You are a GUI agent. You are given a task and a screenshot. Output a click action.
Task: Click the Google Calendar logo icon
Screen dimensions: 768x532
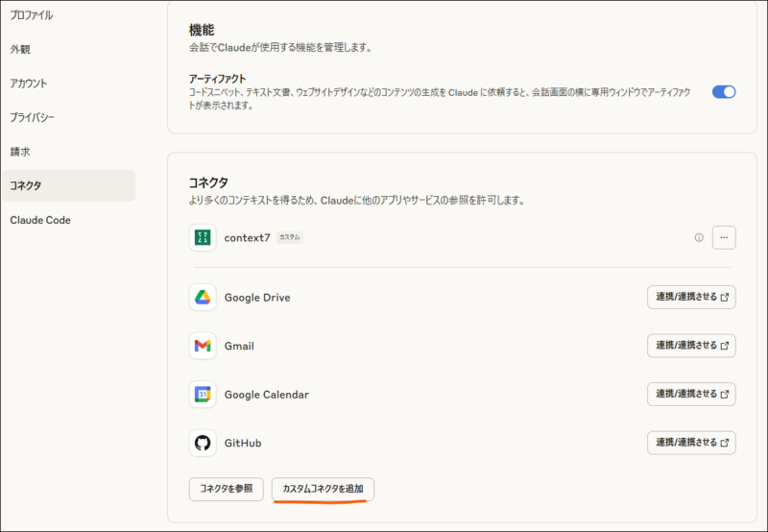203,395
